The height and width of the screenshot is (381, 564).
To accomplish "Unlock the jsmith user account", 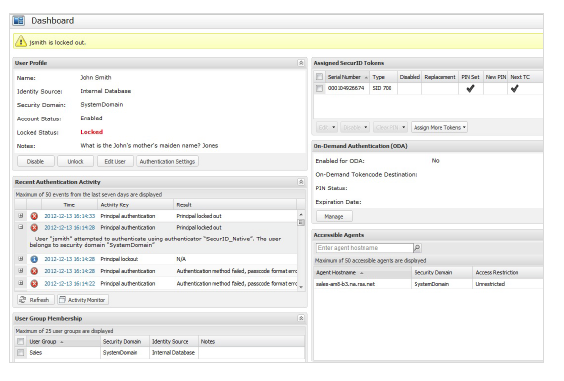I will pyautogui.click(x=76, y=162).
